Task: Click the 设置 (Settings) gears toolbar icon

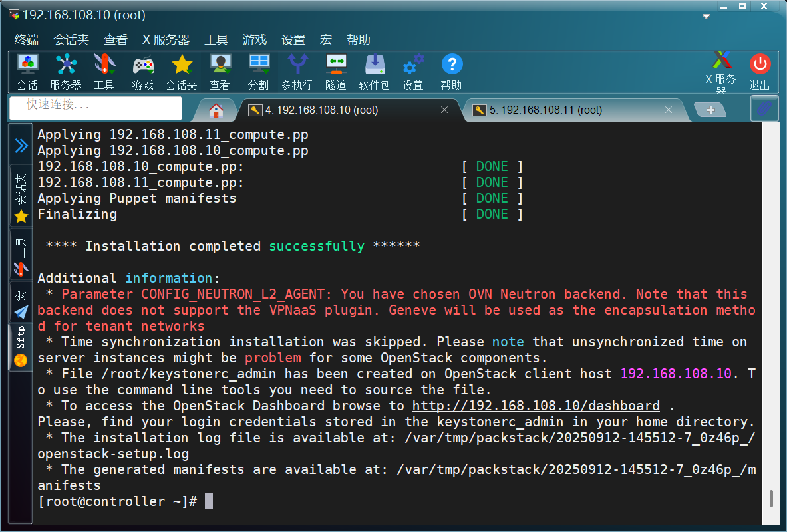Action: (x=413, y=72)
